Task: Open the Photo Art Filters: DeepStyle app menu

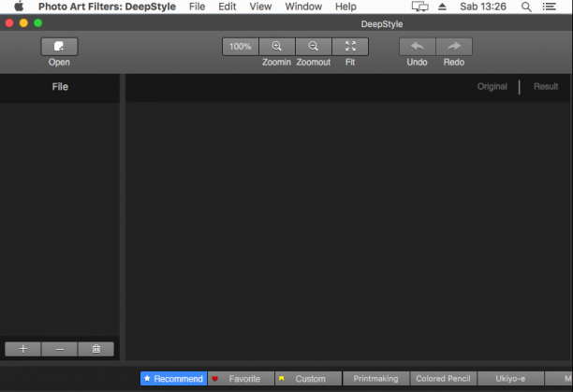Action: [107, 7]
